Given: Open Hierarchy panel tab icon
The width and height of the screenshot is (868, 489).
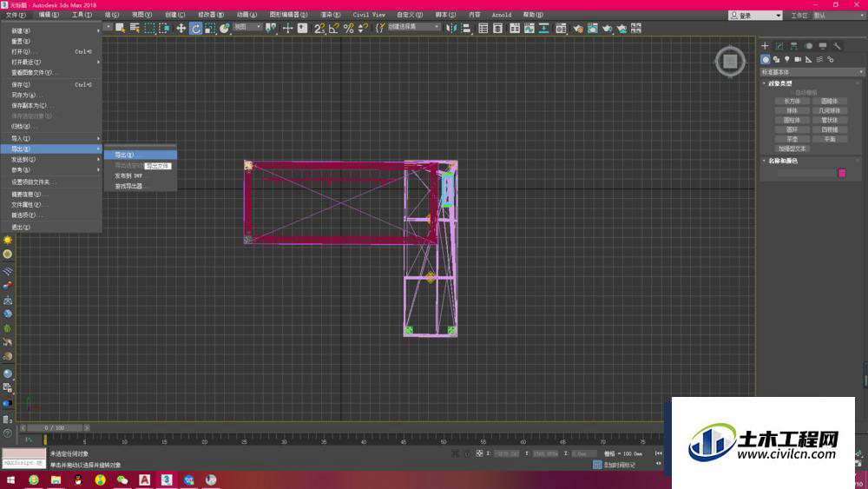Looking at the screenshot, I should tap(794, 46).
